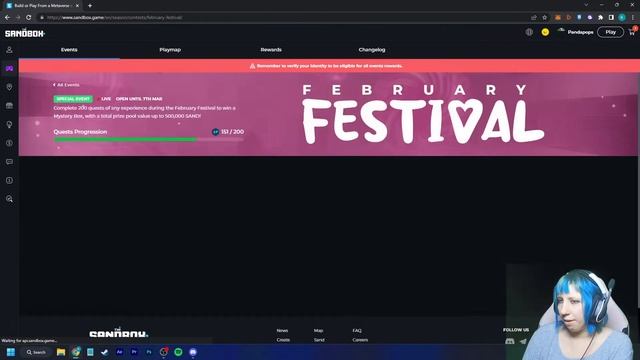This screenshot has height=360, width=640.
Task: Open the profile icon in left sidebar
Action: click(9, 50)
